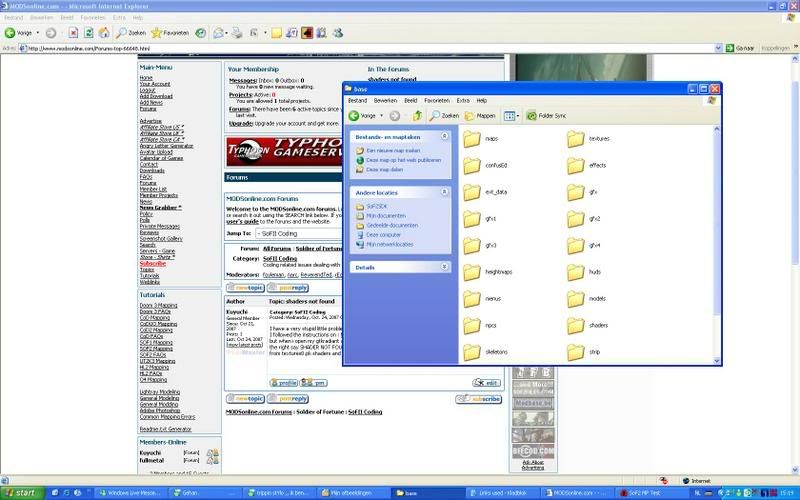The image size is (800, 500).
Task: Collapse the Andere locaties panel
Action: click(x=444, y=190)
